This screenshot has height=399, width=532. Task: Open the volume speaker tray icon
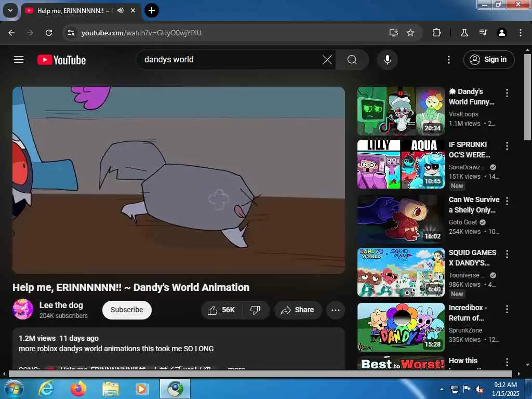[x=480, y=389]
